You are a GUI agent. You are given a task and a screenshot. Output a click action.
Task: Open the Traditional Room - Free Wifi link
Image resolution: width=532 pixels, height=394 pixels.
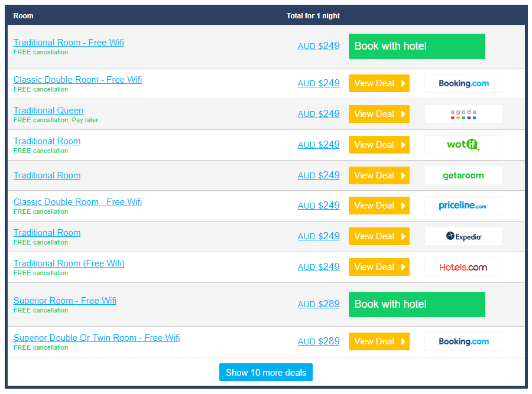[69, 43]
